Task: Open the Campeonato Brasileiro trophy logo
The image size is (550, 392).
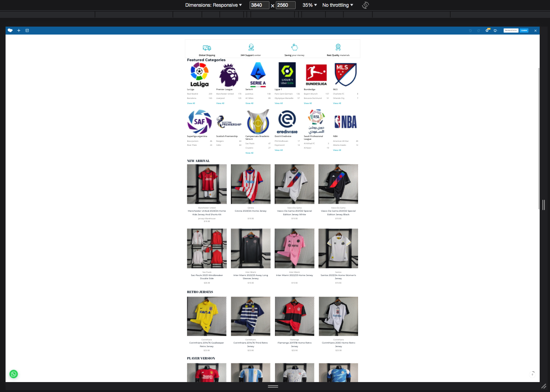Action: tap(258, 122)
